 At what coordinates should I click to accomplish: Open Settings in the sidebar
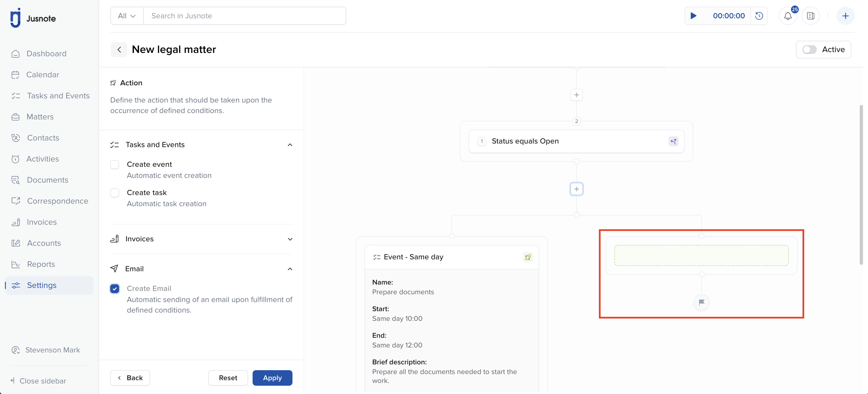tap(50, 285)
